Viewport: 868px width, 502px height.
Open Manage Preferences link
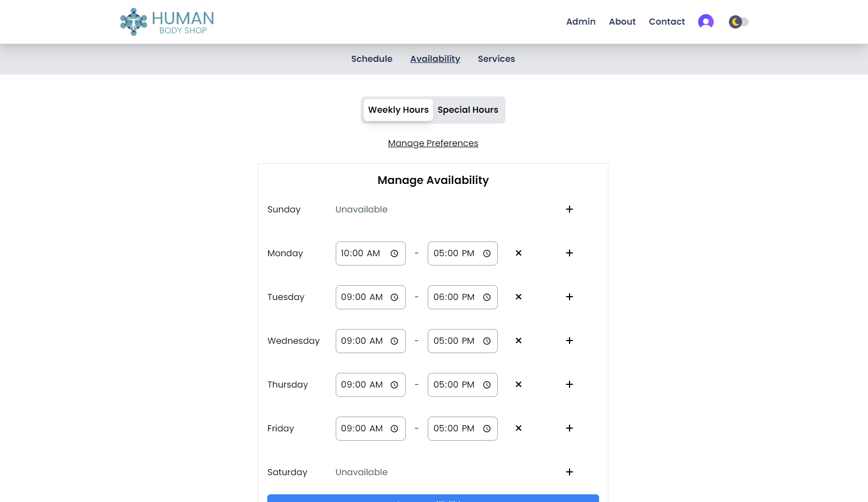click(433, 143)
